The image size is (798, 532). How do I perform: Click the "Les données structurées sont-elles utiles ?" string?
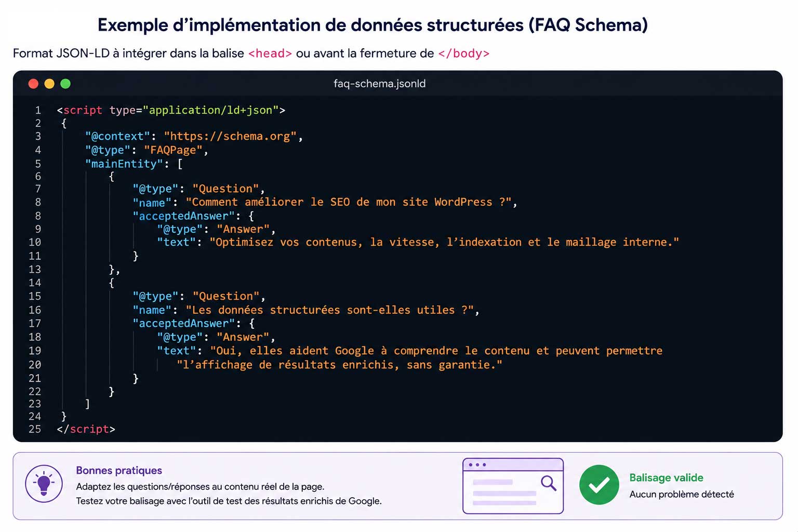[329, 310]
